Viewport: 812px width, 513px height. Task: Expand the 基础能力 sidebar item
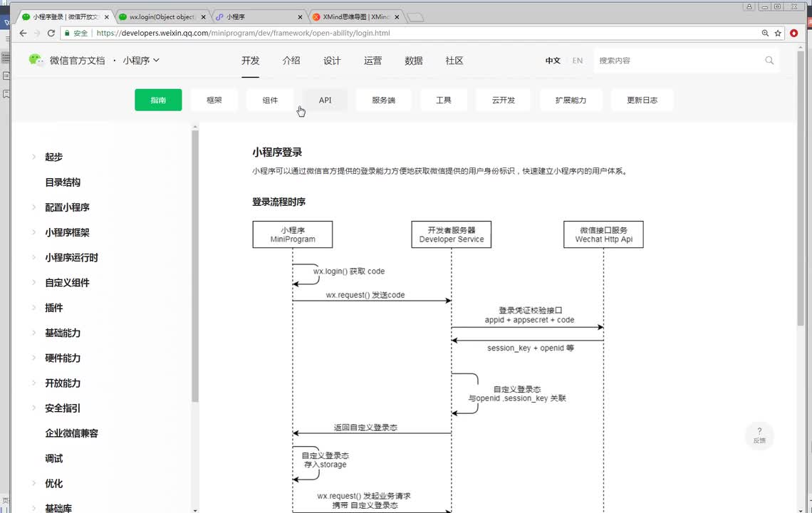click(x=63, y=333)
